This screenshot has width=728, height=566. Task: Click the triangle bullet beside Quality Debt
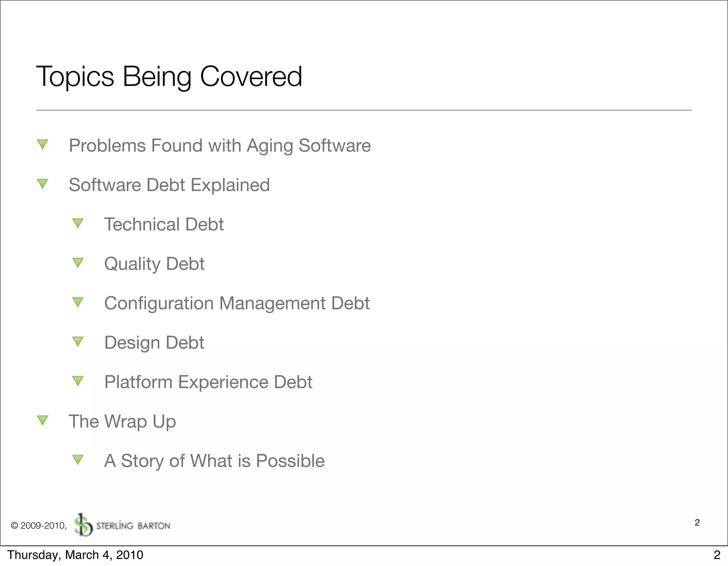click(78, 263)
